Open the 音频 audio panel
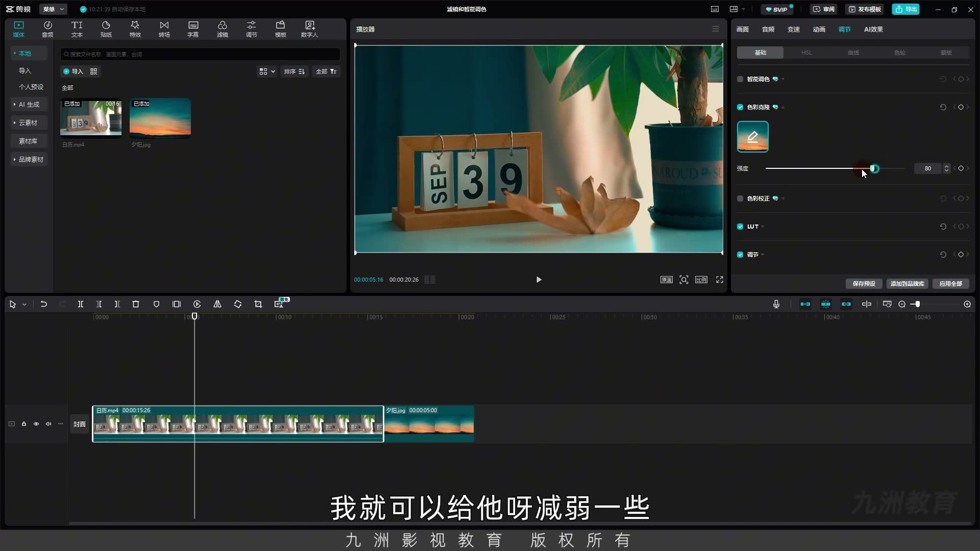Viewport: 980px width, 551px height. point(47,29)
